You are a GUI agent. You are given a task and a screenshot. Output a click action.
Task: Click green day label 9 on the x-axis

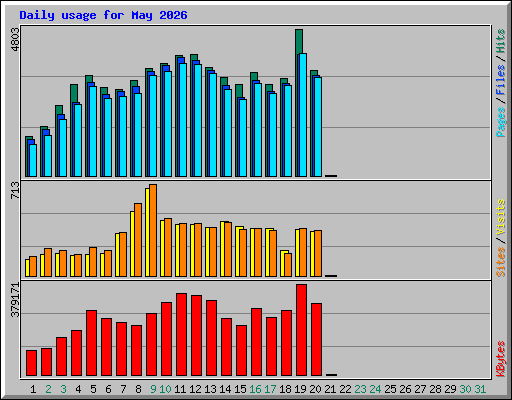153,389
